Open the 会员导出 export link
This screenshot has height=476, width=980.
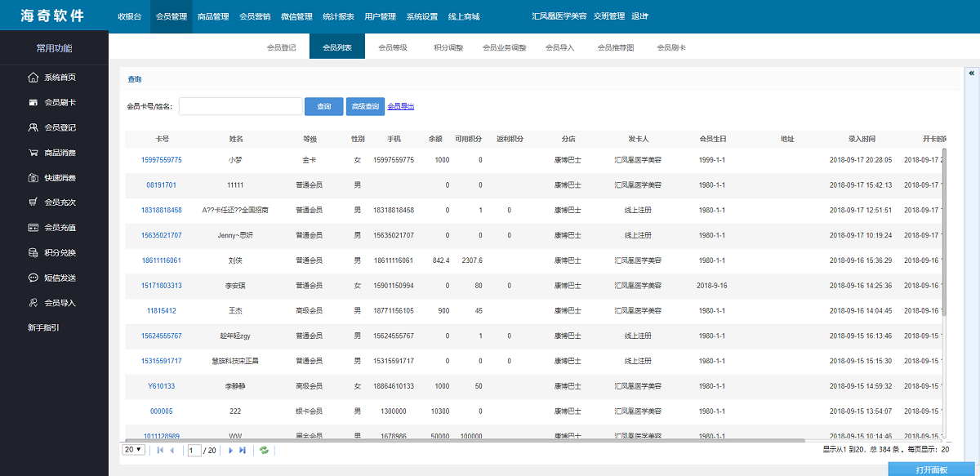(401, 106)
